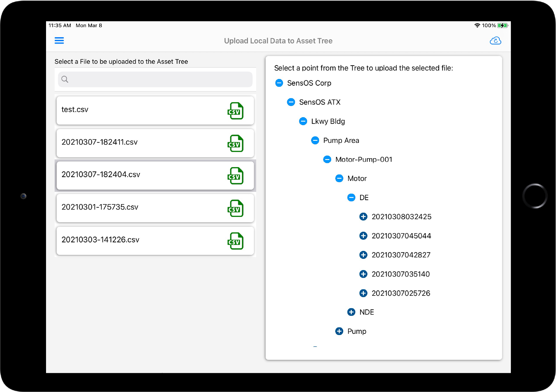The width and height of the screenshot is (556, 392).
Task: Choose the 20210307025726 tree entry
Action: [401, 293]
